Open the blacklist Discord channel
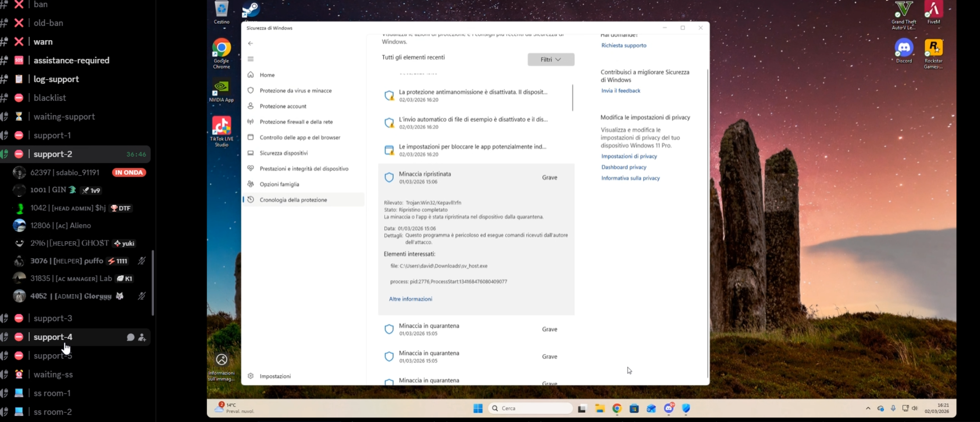This screenshot has height=422, width=980. pos(75,98)
